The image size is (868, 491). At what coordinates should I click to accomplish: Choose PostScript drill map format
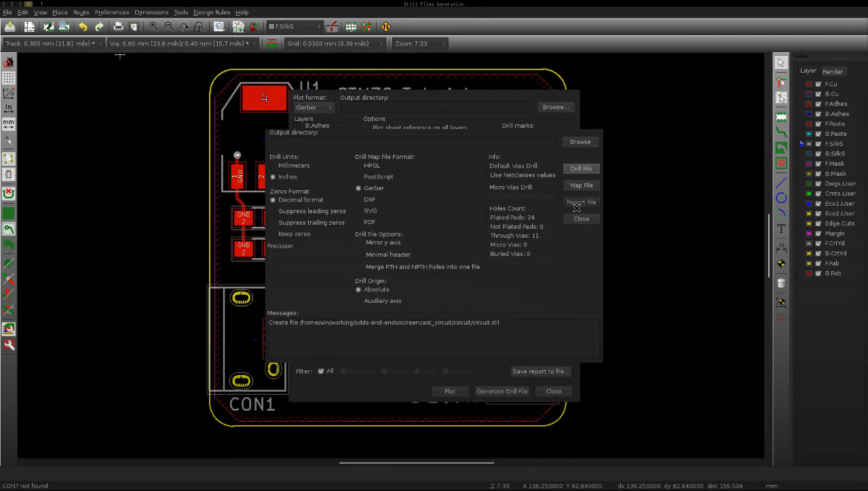click(378, 177)
